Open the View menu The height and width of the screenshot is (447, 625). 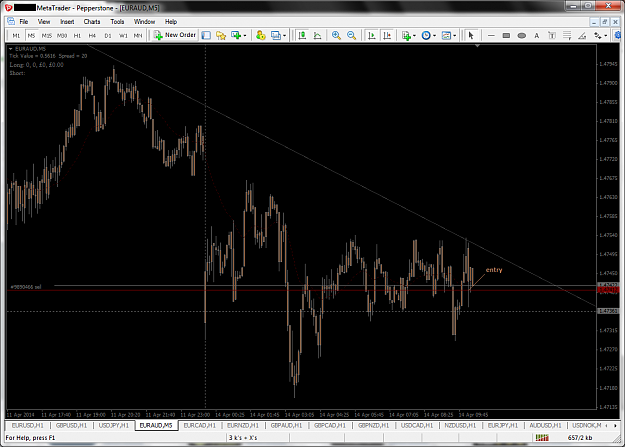coord(44,22)
